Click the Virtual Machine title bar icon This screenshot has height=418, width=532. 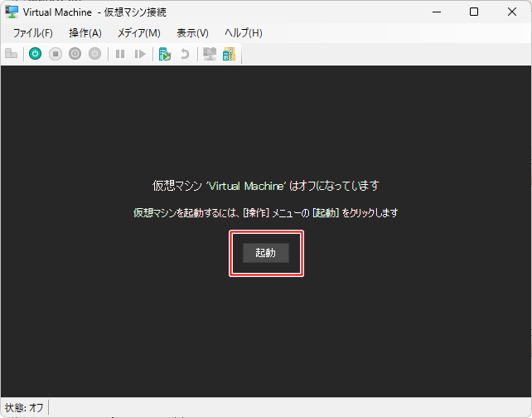click(x=12, y=12)
